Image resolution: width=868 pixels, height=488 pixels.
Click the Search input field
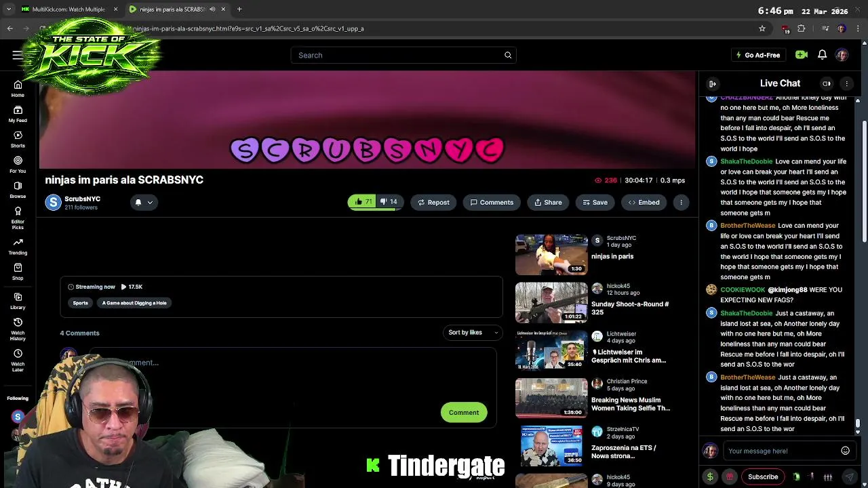397,55
